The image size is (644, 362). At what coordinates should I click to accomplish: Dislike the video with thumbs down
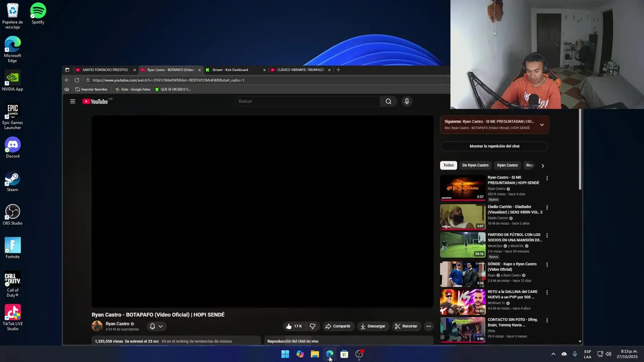point(312,326)
